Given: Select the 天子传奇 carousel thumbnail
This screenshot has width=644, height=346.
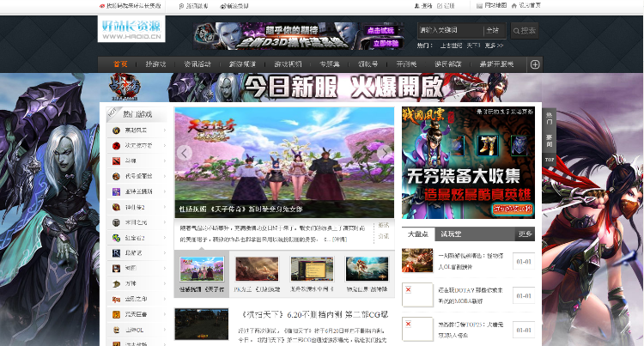Looking at the screenshot, I should coord(202,269).
